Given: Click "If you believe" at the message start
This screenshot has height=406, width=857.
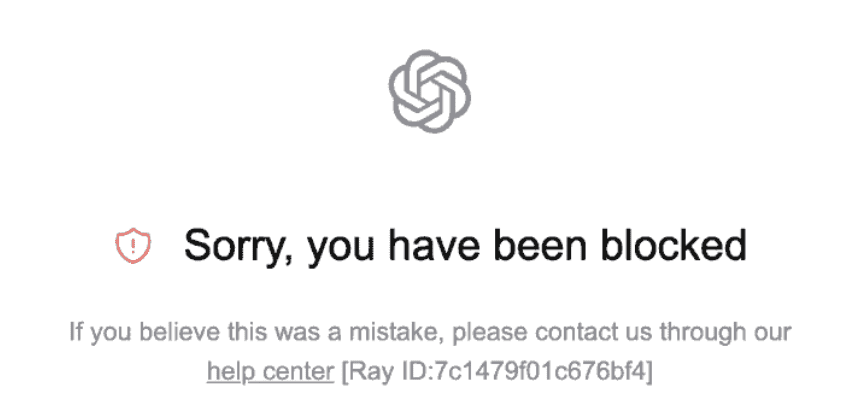Looking at the screenshot, I should tap(132, 330).
